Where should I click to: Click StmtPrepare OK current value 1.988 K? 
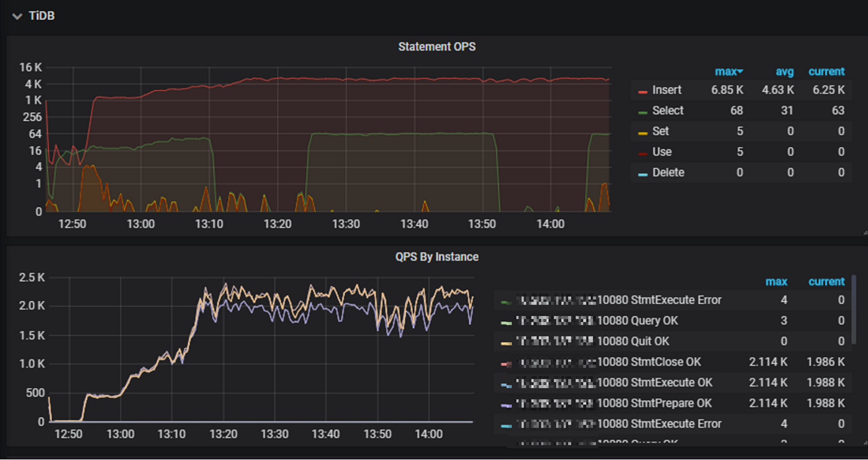pos(825,403)
